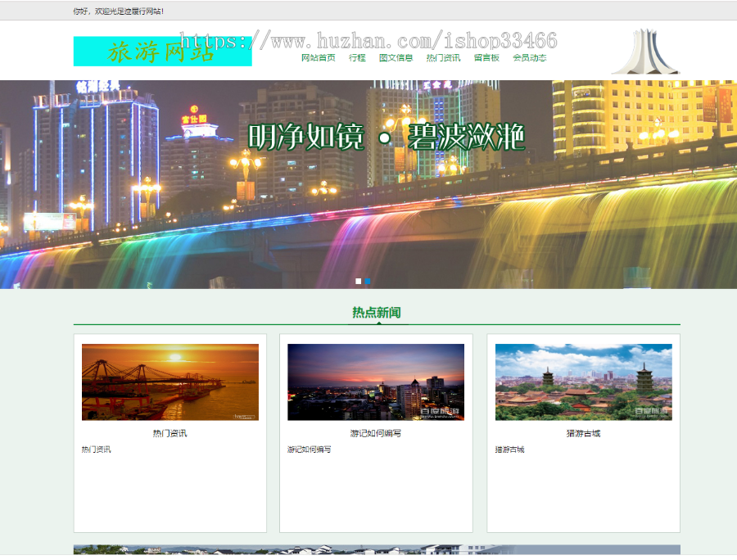Open the temple photo in the 猎游古城 card

coord(582,382)
